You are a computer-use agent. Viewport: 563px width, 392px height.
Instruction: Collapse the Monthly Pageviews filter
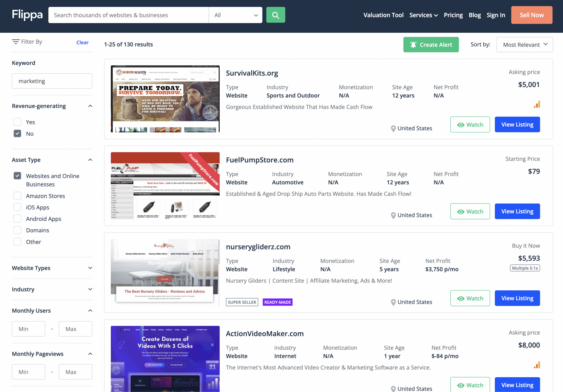[x=90, y=354]
